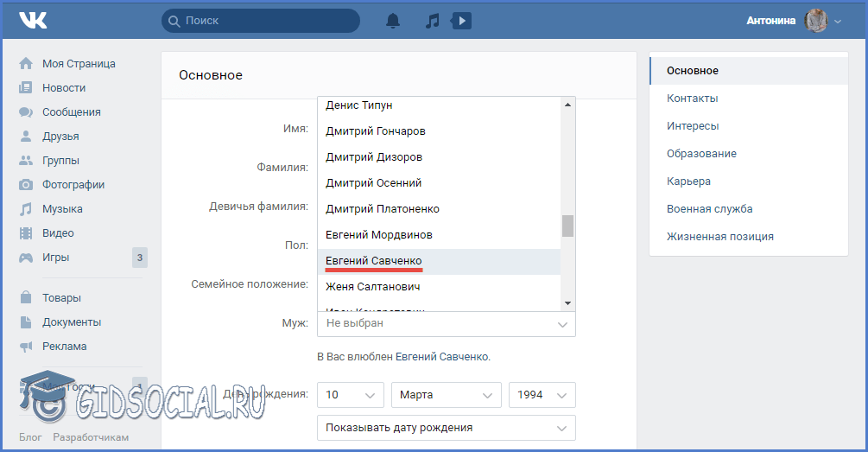The width and height of the screenshot is (868, 452).
Task: Switch to the Образование settings tab
Action: point(701,154)
